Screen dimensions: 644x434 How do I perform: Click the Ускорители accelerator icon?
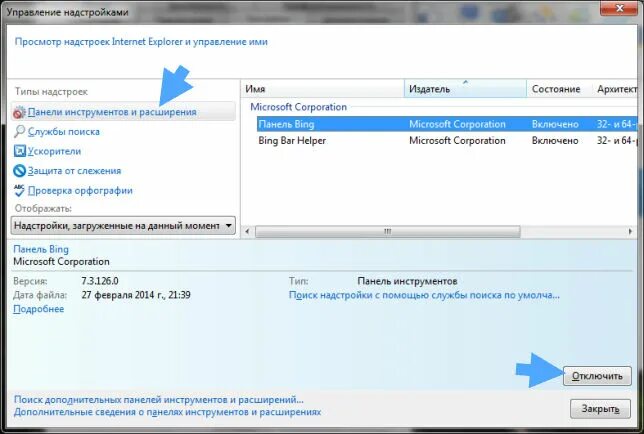[x=19, y=151]
